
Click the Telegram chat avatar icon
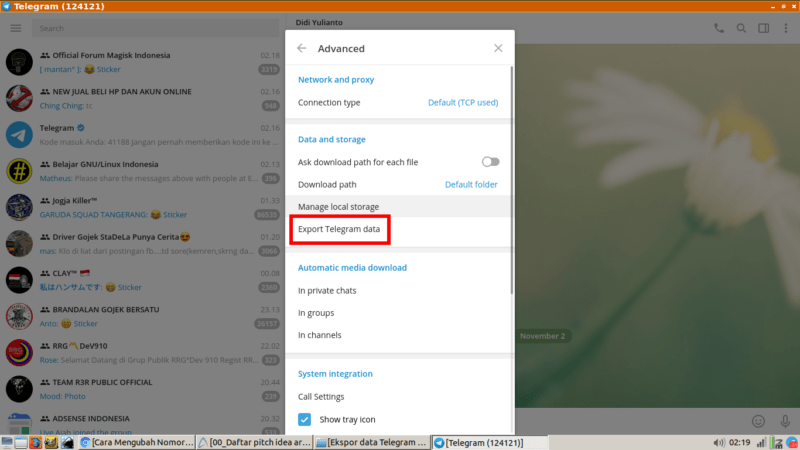pos(19,135)
